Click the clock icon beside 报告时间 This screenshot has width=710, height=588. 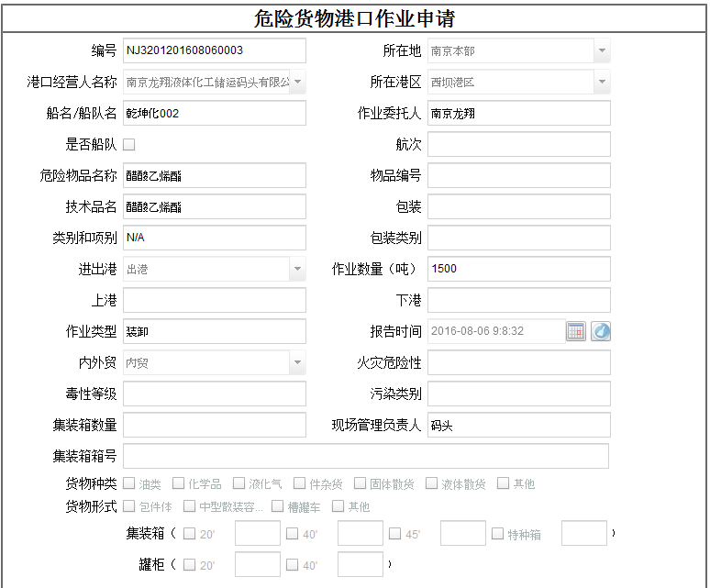[601, 331]
